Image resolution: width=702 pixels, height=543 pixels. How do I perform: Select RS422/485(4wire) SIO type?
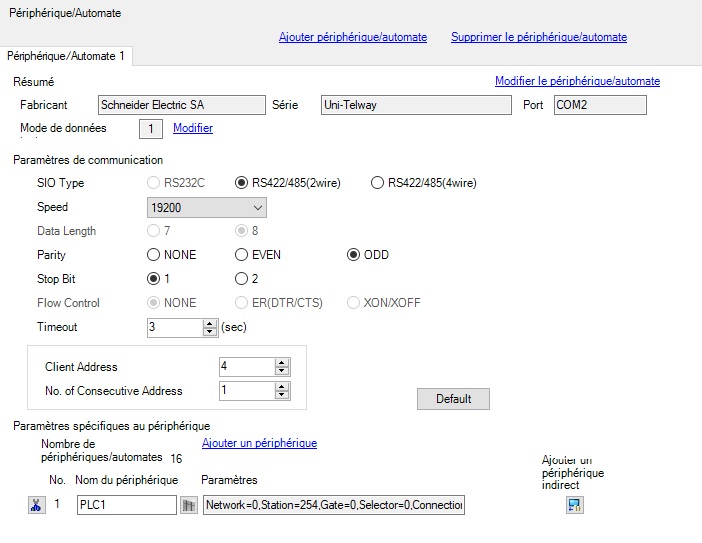378,183
